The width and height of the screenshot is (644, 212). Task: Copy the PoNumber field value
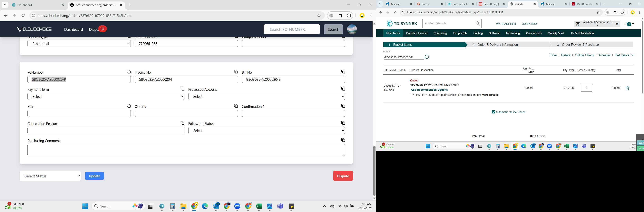pyautogui.click(x=129, y=72)
